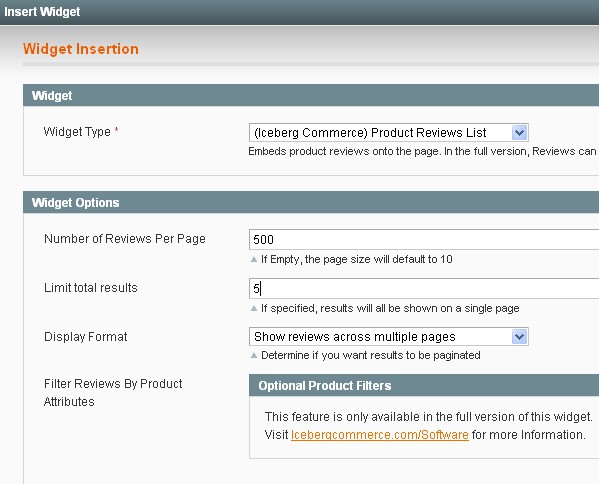Image resolution: width=599 pixels, height=484 pixels.
Task: Open the Display Format dropdown arrow
Action: (x=519, y=337)
